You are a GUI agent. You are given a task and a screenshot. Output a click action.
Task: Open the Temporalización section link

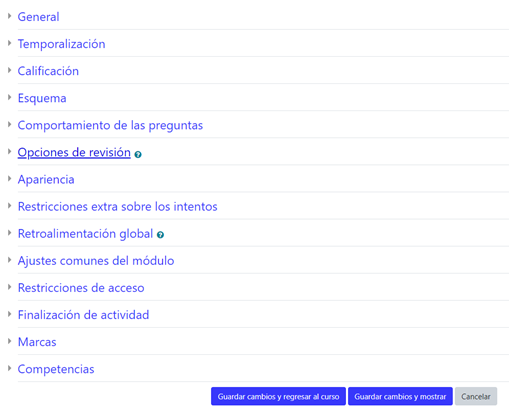point(61,44)
